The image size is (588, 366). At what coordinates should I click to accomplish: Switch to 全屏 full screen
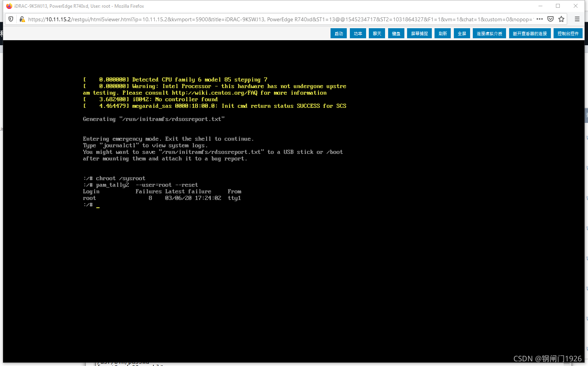462,34
